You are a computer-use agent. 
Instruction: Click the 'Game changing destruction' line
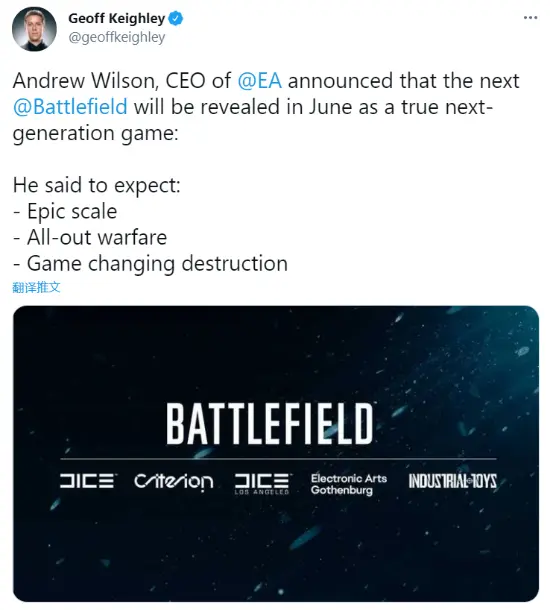(x=150, y=264)
